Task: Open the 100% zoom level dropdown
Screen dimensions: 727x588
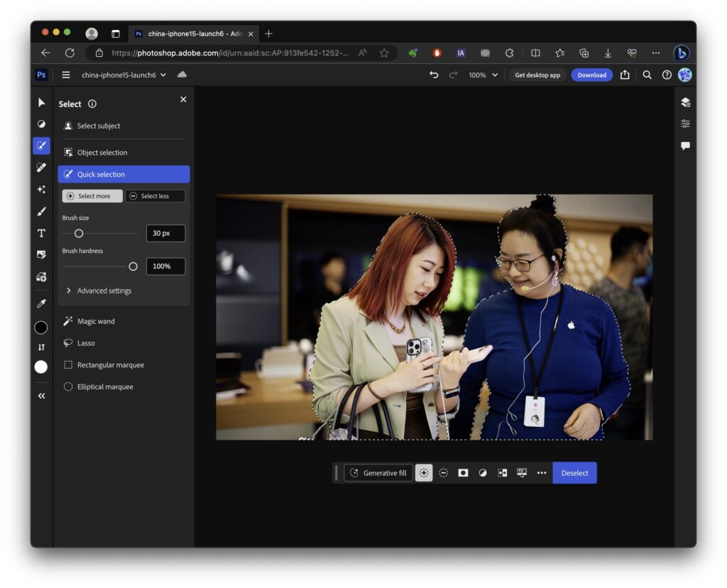Action: point(483,75)
